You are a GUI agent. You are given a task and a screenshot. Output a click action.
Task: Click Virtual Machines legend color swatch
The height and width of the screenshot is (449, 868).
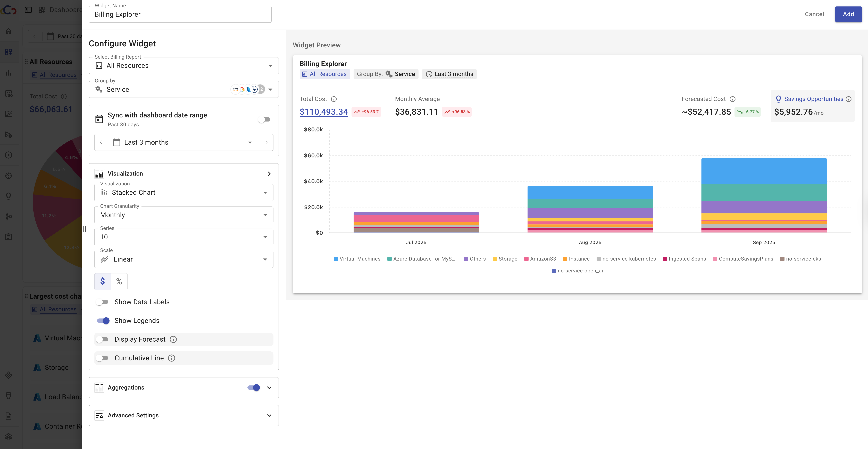point(336,259)
